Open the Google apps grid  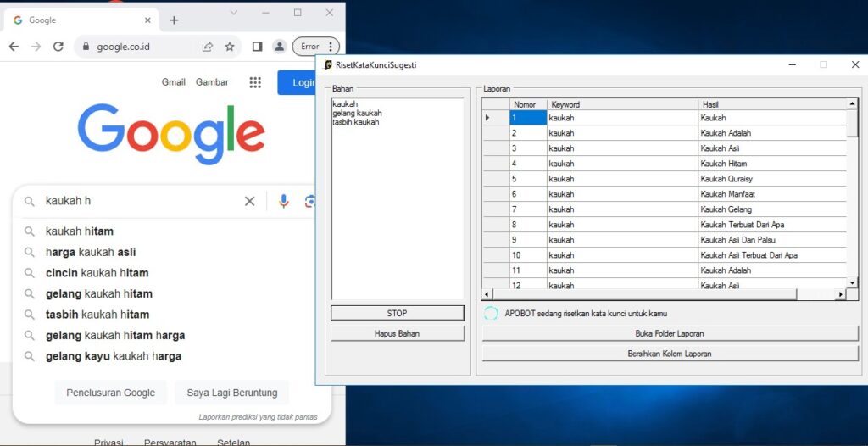tap(255, 82)
